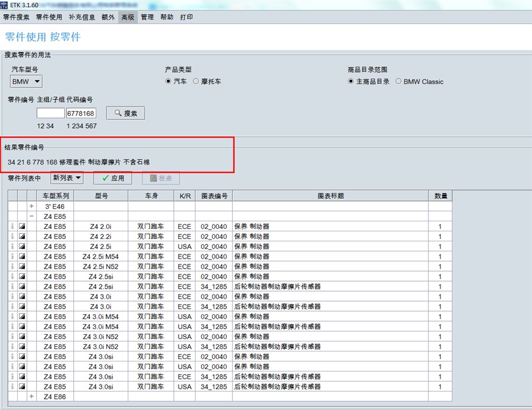Open diagram icon for Z4 2.5i N52 row
532x410 pixels.
pos(22,266)
